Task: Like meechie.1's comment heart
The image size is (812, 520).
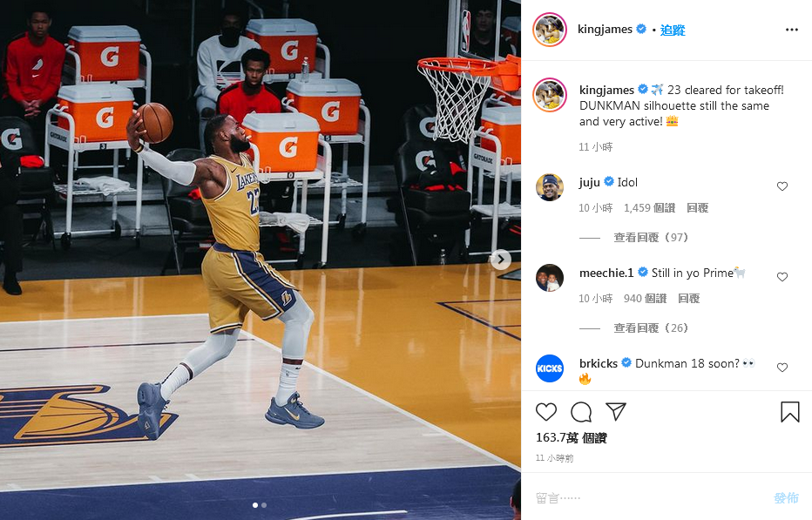Action: (x=782, y=277)
